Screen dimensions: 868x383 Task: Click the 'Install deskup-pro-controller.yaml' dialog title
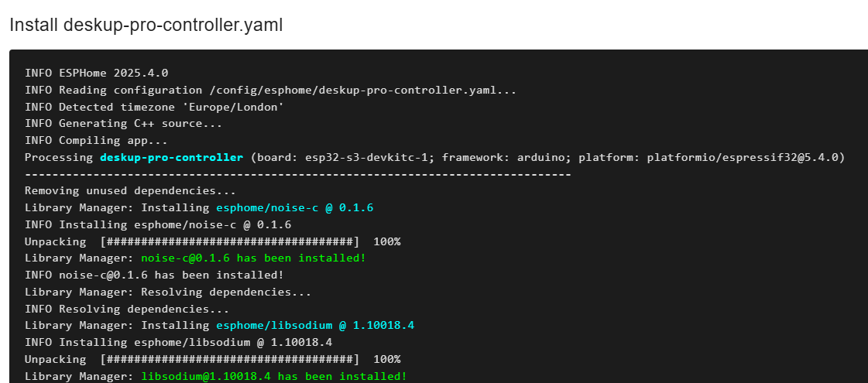[x=146, y=25]
